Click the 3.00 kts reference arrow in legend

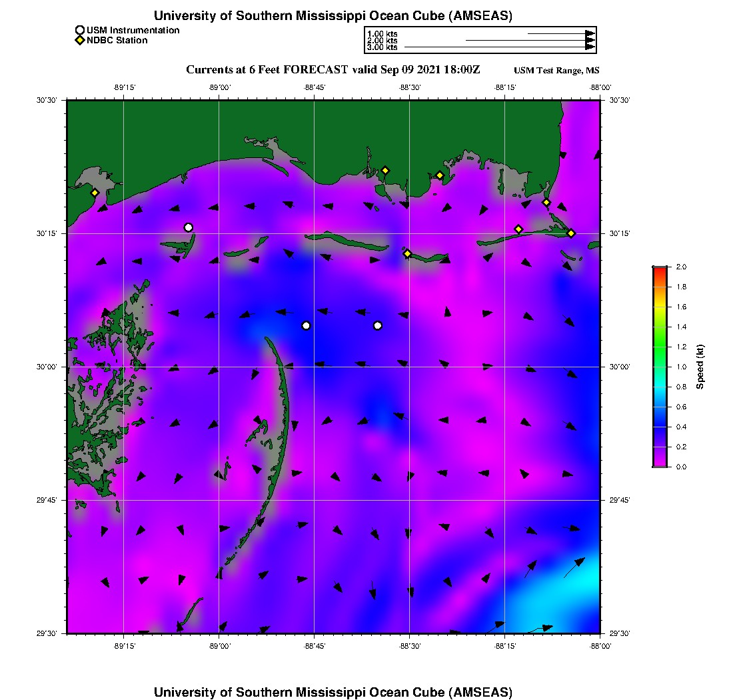point(500,47)
